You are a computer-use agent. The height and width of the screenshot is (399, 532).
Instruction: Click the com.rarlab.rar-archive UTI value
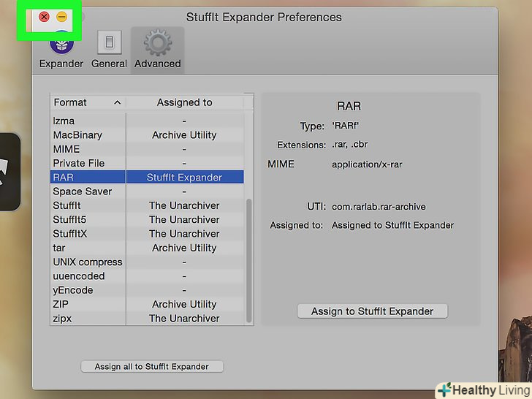379,207
